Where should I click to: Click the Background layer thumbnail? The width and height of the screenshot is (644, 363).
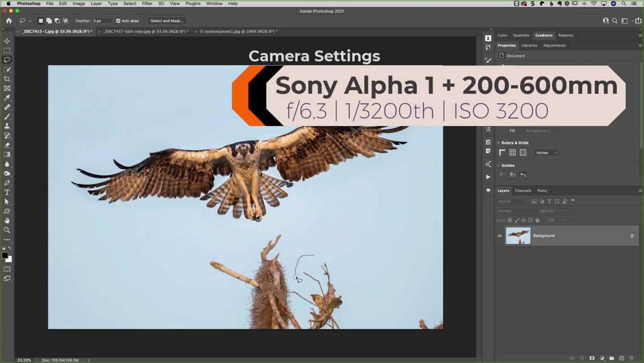click(518, 236)
